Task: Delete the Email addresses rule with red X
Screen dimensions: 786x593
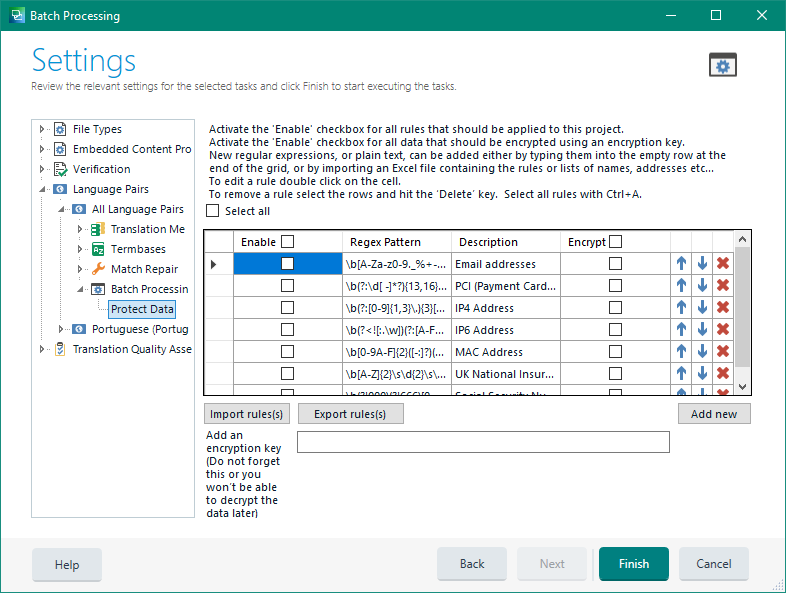Action: click(723, 264)
